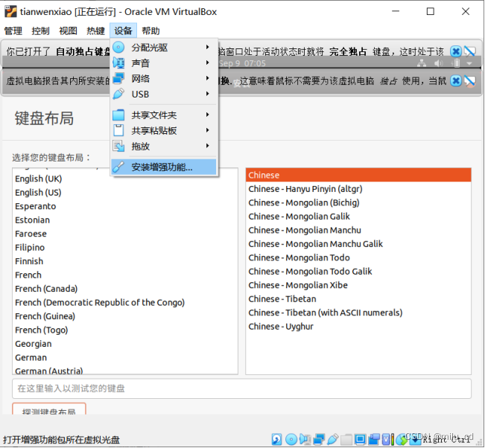Click the keyboard test input field
Viewport: 485px width, 448px height.
[241, 388]
